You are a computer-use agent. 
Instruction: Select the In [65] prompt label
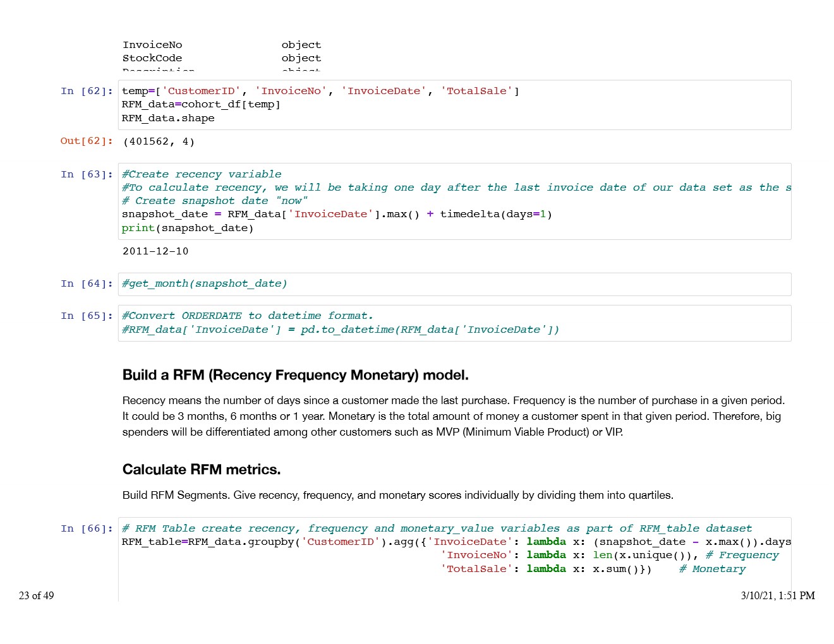(87, 316)
